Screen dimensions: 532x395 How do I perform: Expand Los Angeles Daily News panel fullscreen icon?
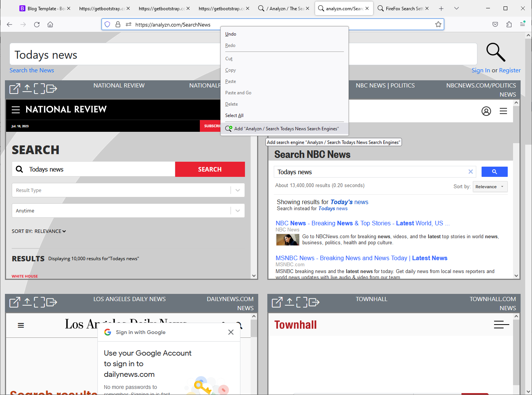[39, 302]
